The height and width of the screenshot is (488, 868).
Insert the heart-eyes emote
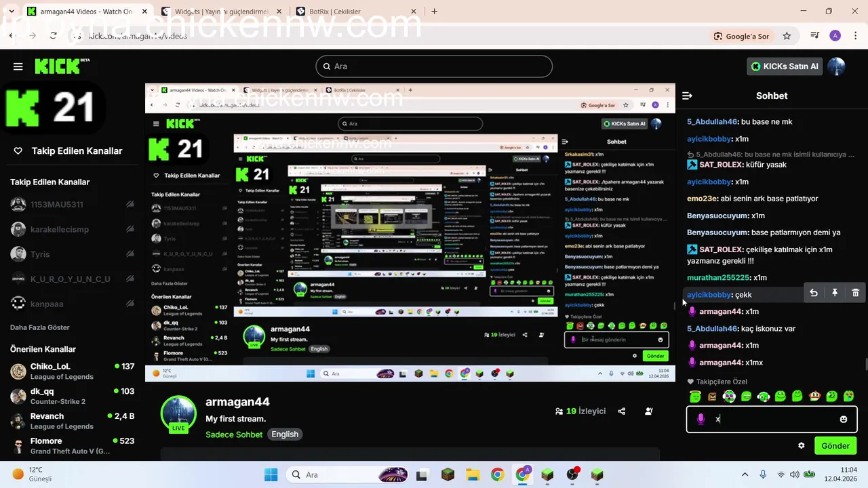coord(848,396)
